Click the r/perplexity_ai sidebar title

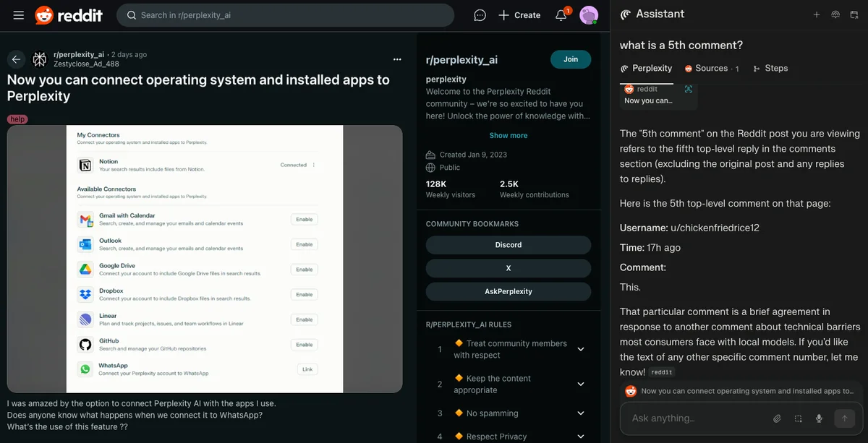click(x=461, y=60)
